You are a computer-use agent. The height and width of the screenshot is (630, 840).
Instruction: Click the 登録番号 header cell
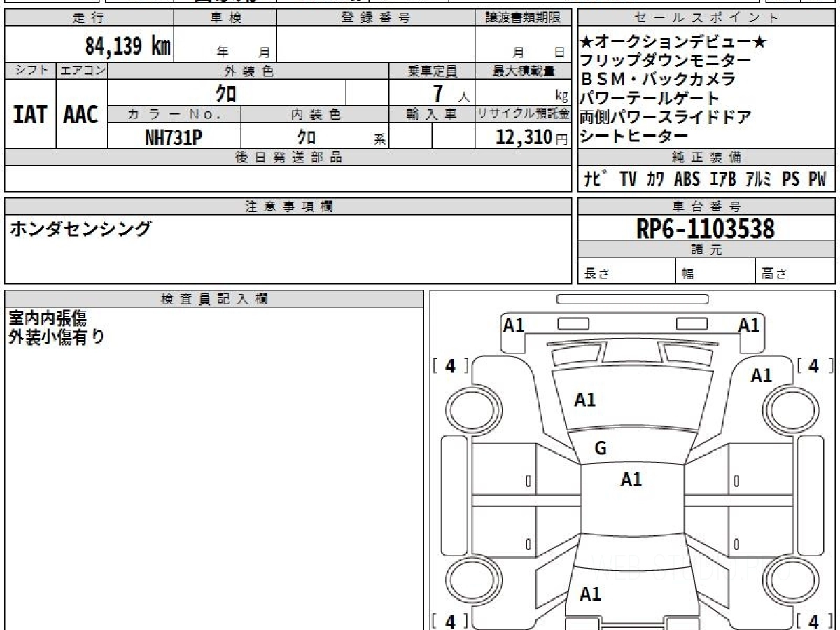pos(376,18)
